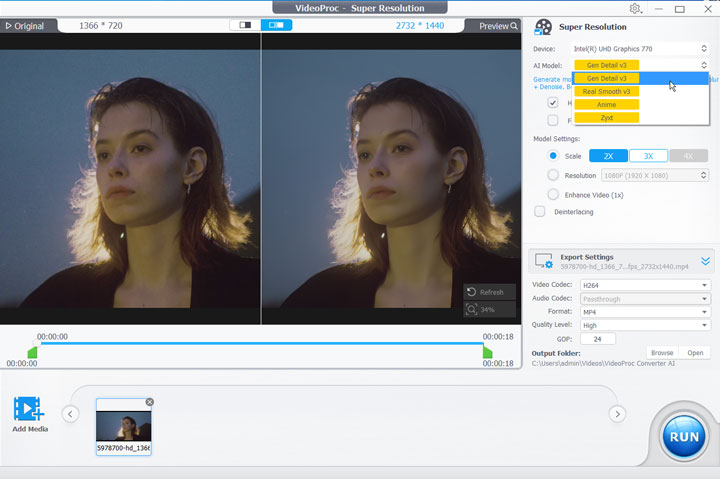
Task: Start processing with the RUN button
Action: (684, 436)
